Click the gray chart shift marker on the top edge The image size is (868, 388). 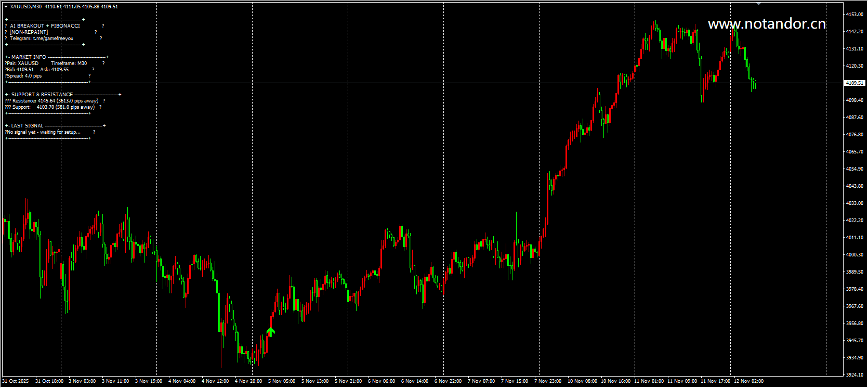(x=758, y=4)
